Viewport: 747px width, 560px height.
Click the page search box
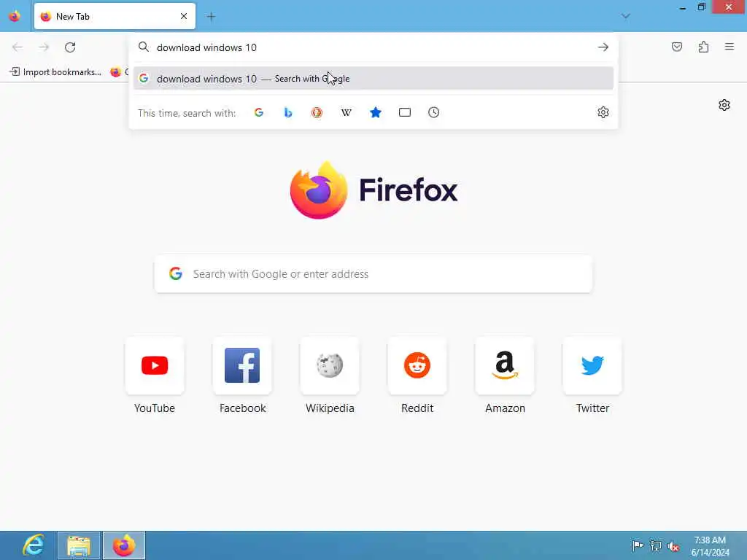click(373, 274)
